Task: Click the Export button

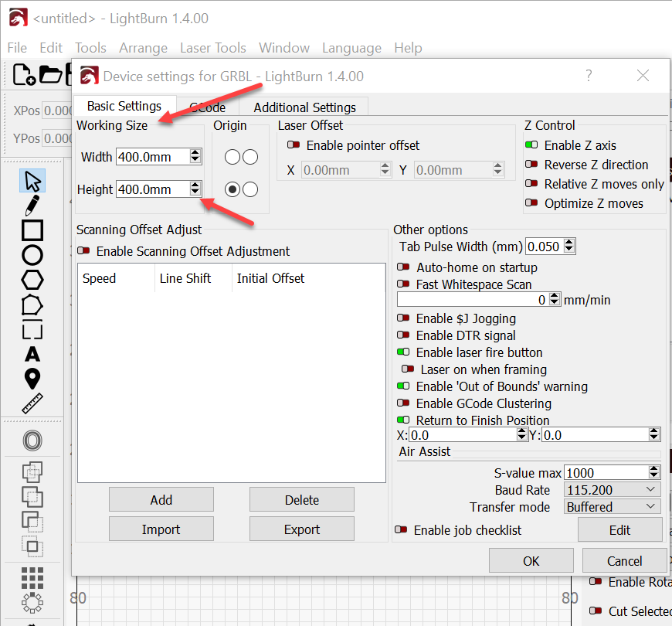Action: tap(302, 529)
